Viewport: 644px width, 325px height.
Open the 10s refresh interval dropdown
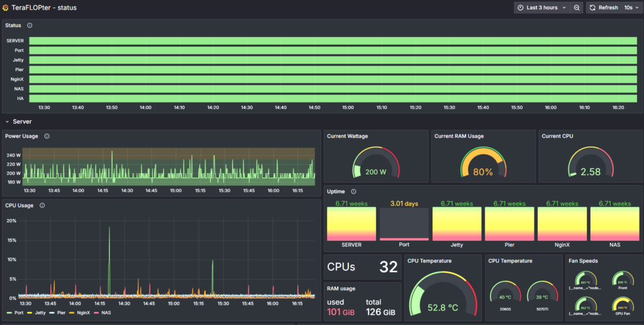[631, 8]
